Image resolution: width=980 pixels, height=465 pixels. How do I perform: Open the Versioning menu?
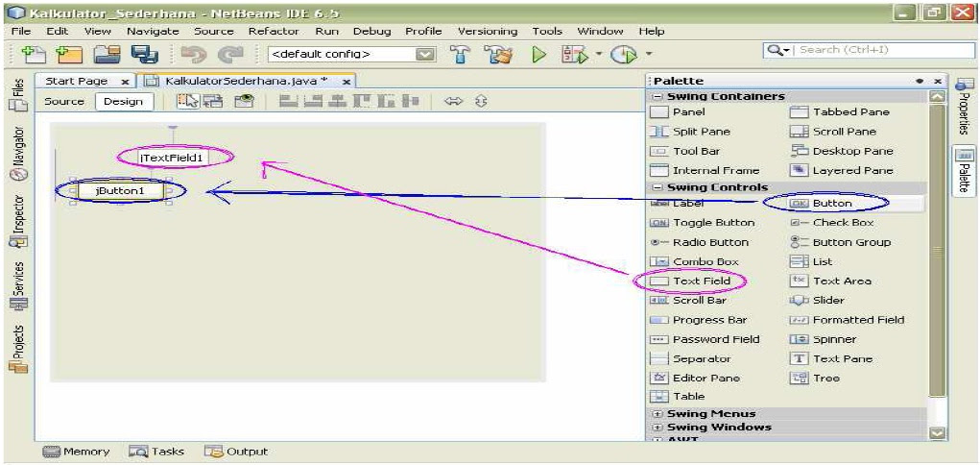[487, 31]
